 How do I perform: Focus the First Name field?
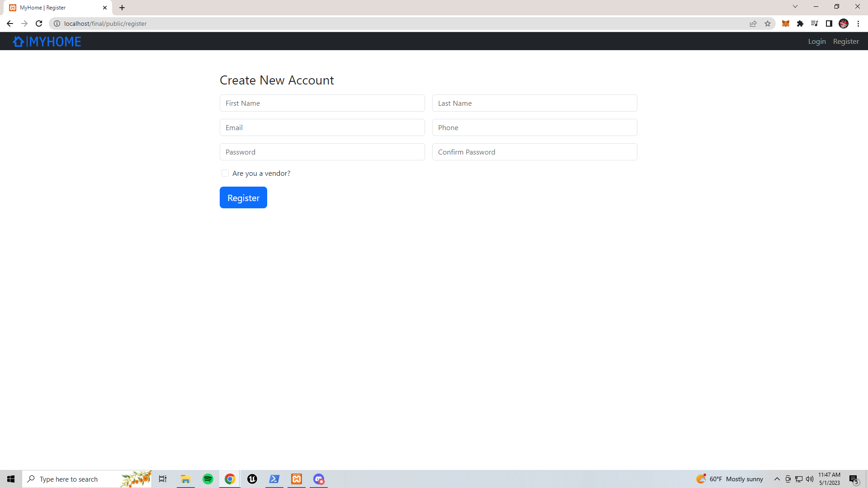[x=322, y=103]
